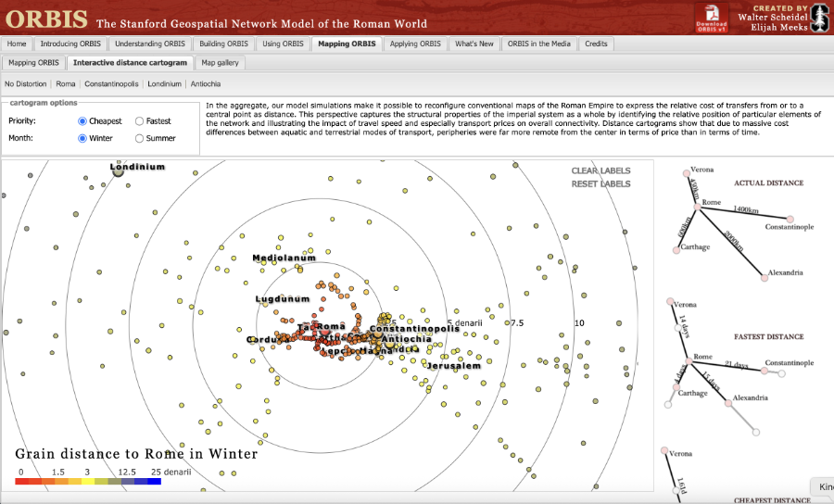Click CLEAR LABELS on the map

[600, 170]
